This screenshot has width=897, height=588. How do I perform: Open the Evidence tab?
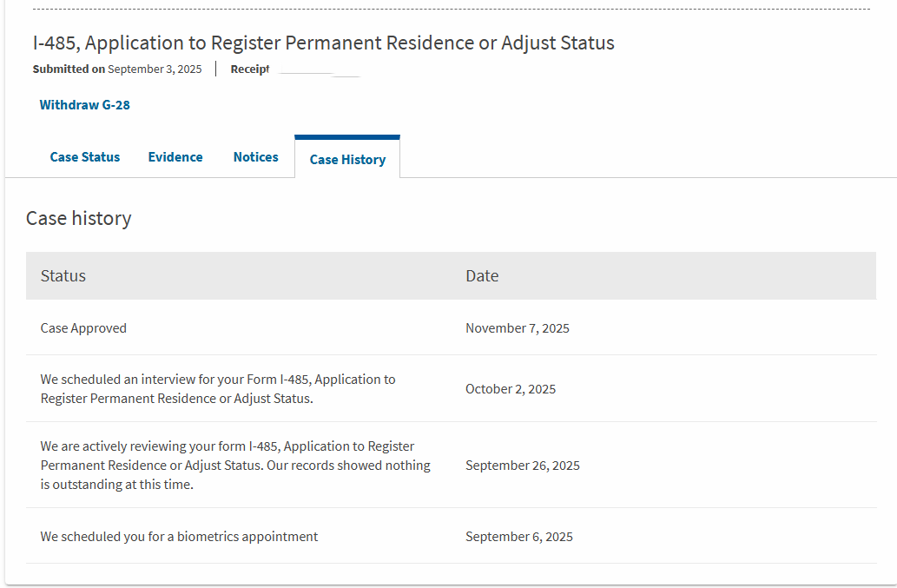coord(175,157)
